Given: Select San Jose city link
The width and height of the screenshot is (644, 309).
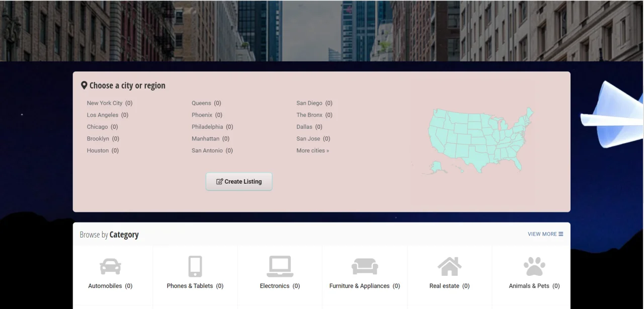Looking at the screenshot, I should (308, 138).
